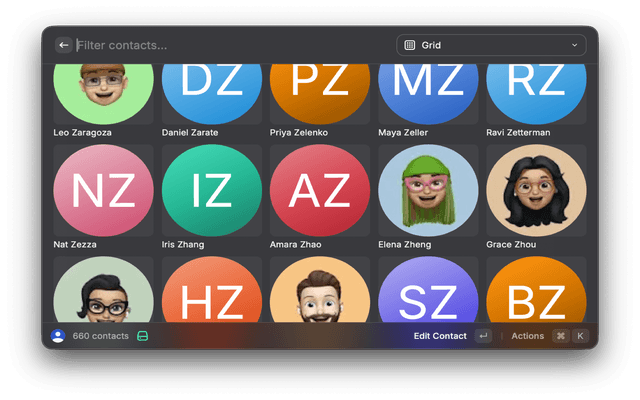Click the blue contacts app icon

tap(58, 336)
